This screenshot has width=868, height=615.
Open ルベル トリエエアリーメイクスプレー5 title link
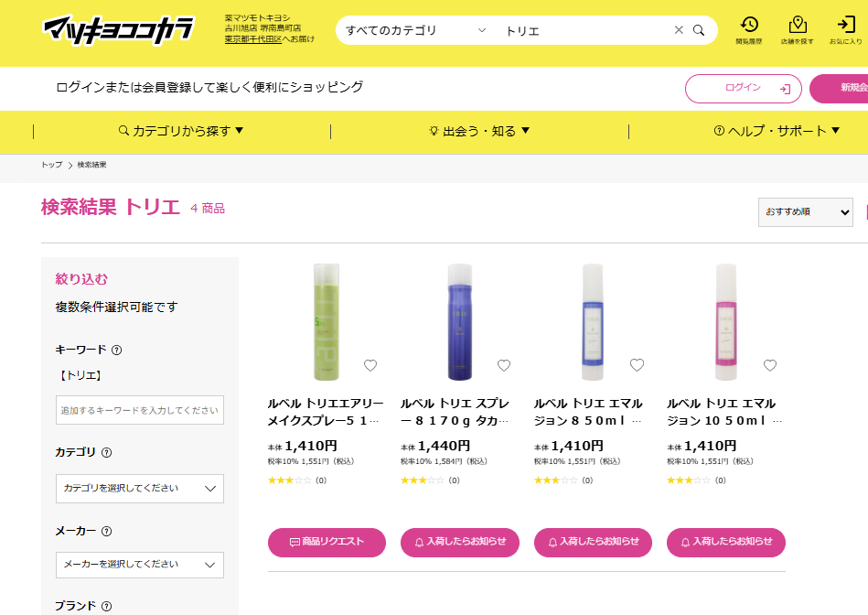(x=326, y=412)
